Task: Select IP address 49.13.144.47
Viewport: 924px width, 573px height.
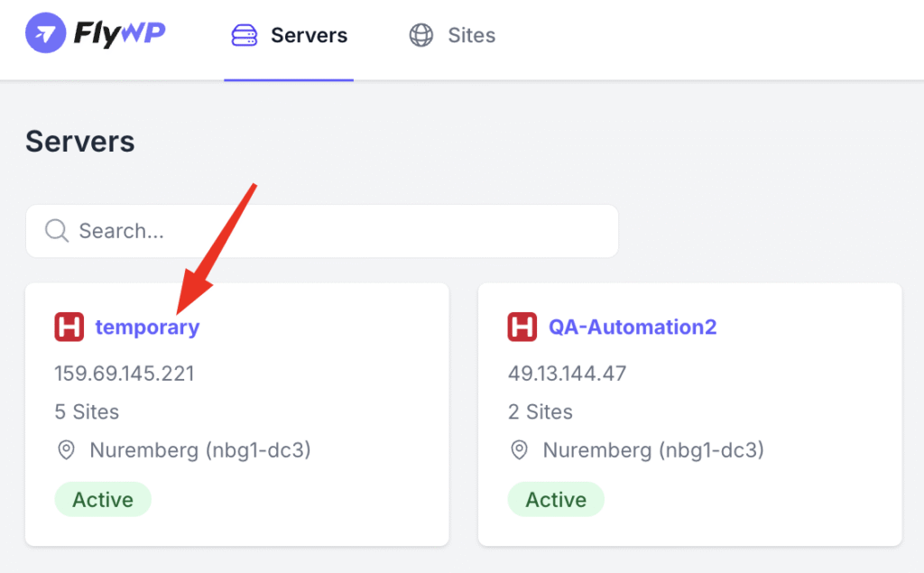Action: point(567,374)
